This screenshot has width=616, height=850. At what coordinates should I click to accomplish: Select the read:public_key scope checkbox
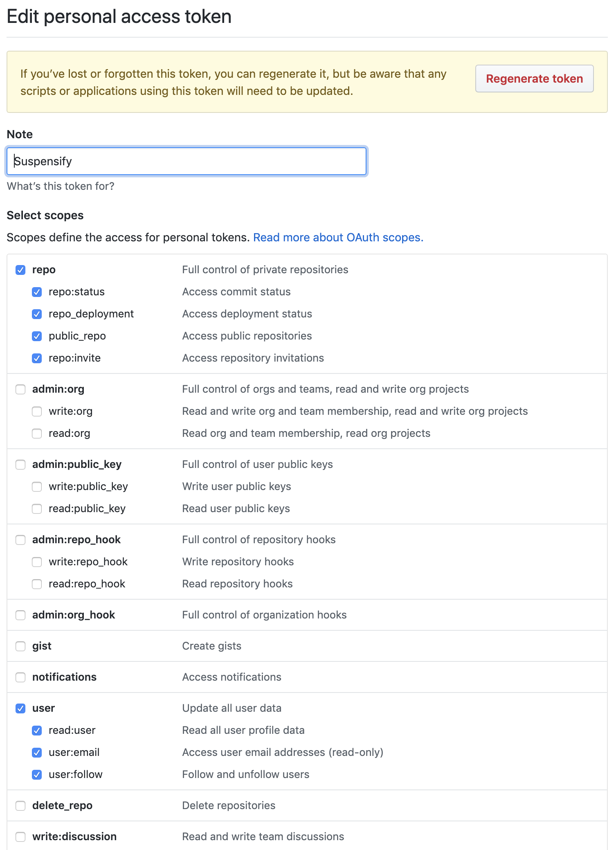click(37, 509)
